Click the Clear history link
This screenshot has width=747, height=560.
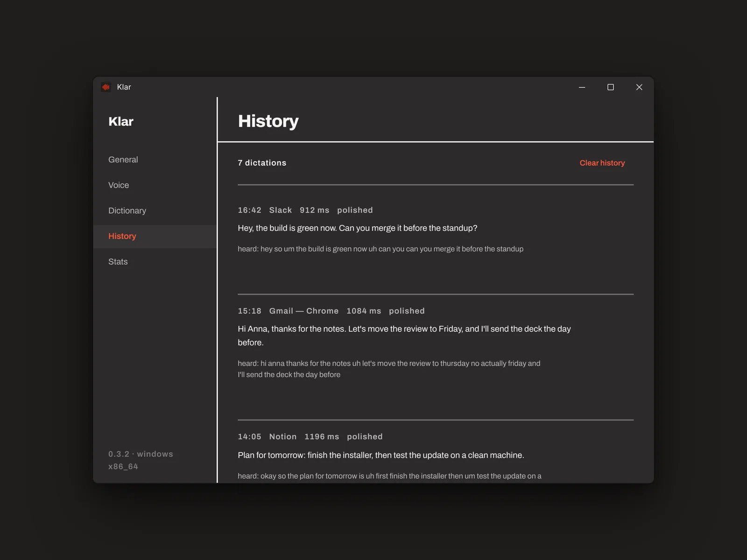[602, 163]
